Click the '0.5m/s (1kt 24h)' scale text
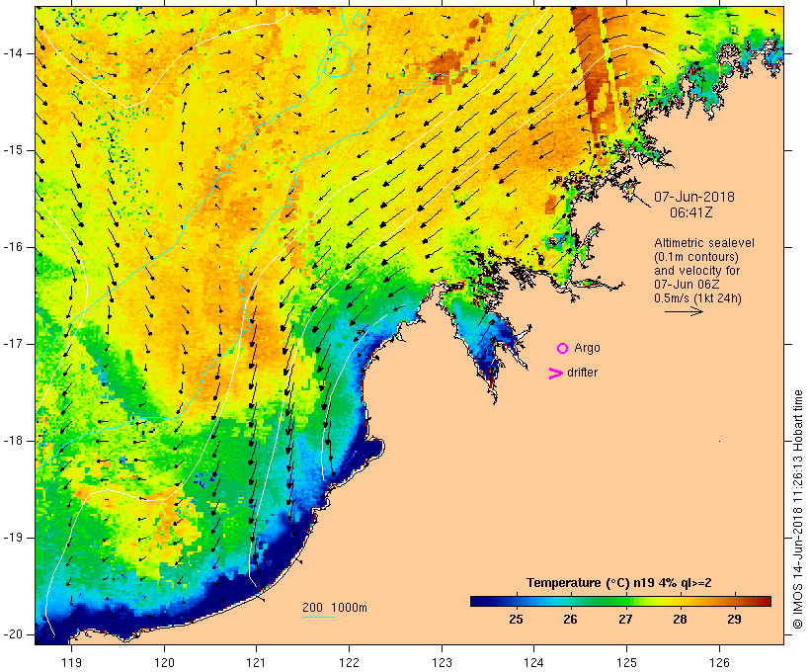810x672 pixels. (697, 298)
